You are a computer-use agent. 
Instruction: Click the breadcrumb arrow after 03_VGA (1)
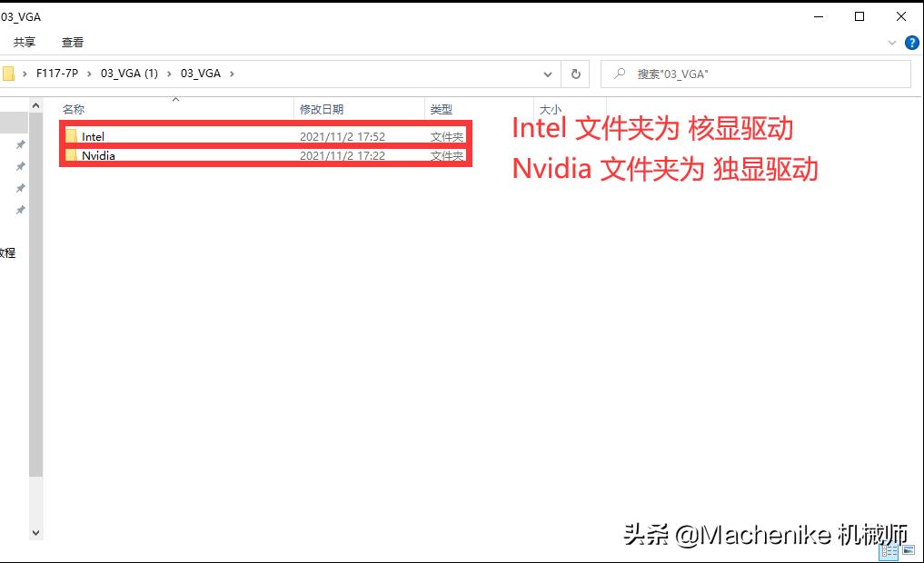coord(169,74)
